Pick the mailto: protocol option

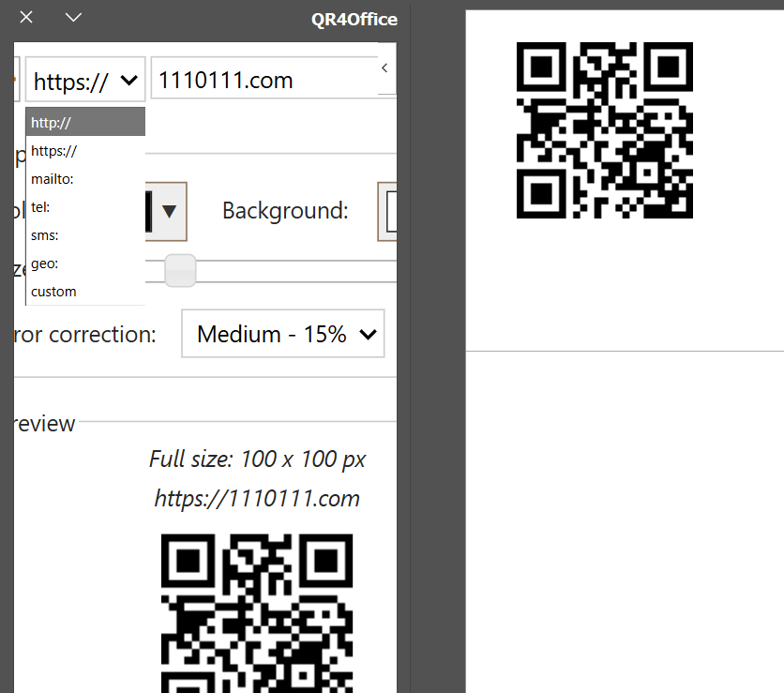pyautogui.click(x=85, y=178)
